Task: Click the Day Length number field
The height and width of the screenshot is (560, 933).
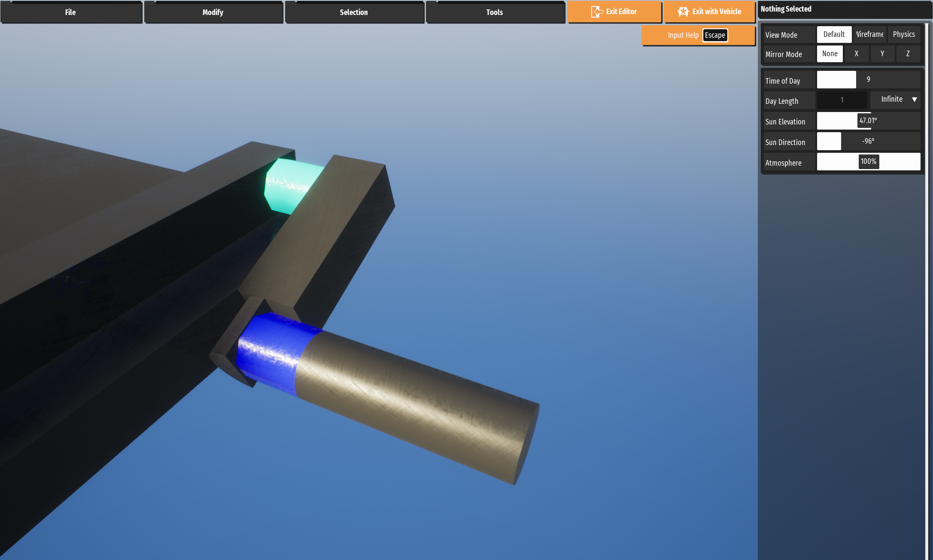Action: pos(842,100)
